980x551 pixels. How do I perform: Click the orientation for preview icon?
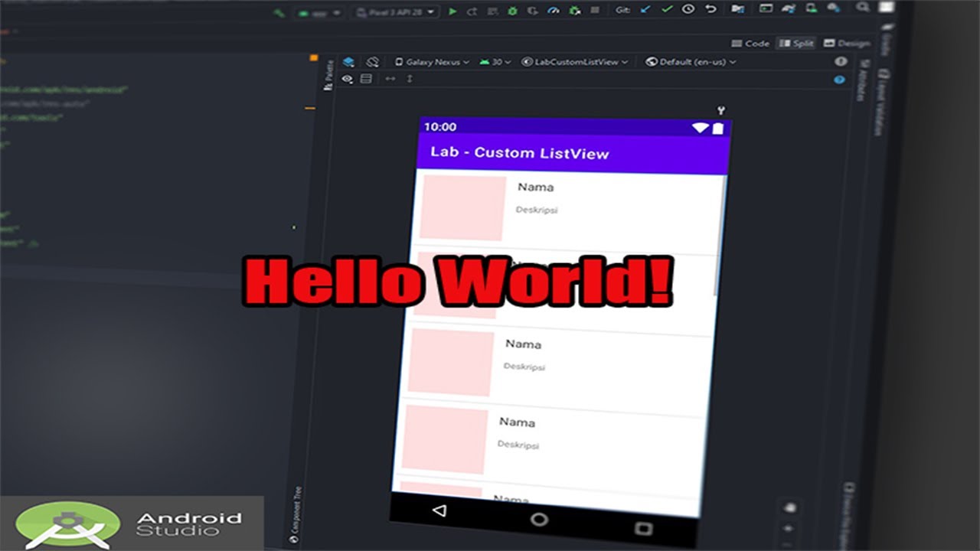pos(372,62)
